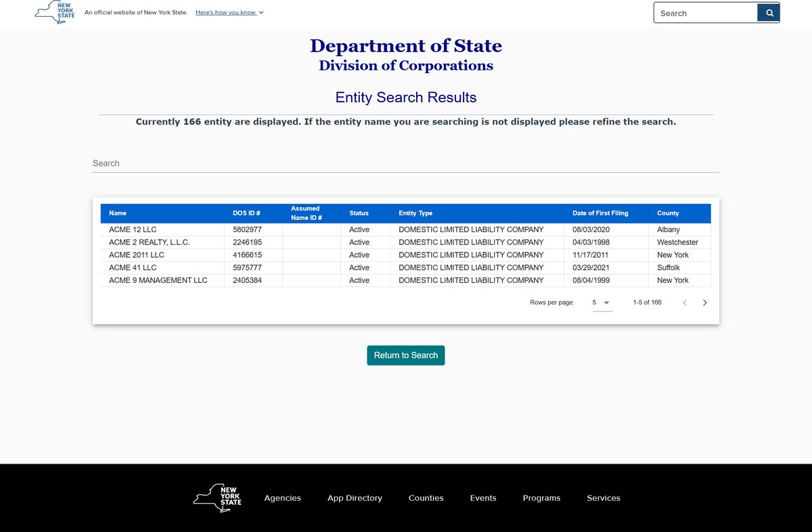The image size is (812, 532).
Task: Open the Rows per page dropdown
Action: point(601,303)
